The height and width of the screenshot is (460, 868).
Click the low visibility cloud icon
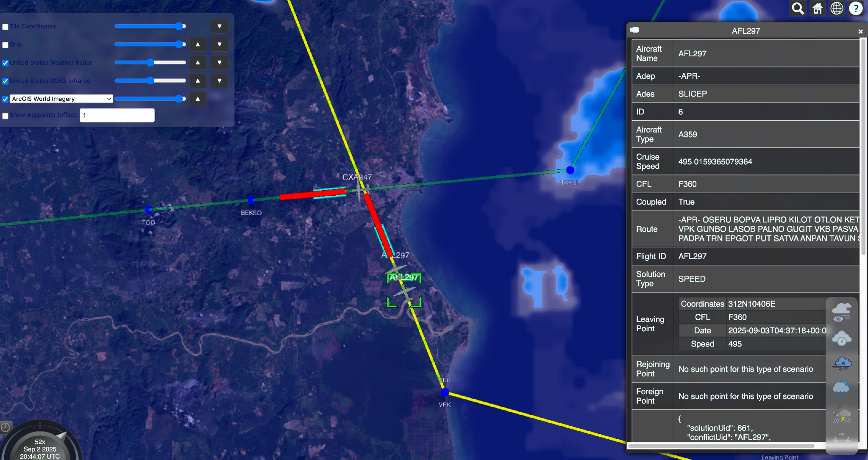pos(841,313)
